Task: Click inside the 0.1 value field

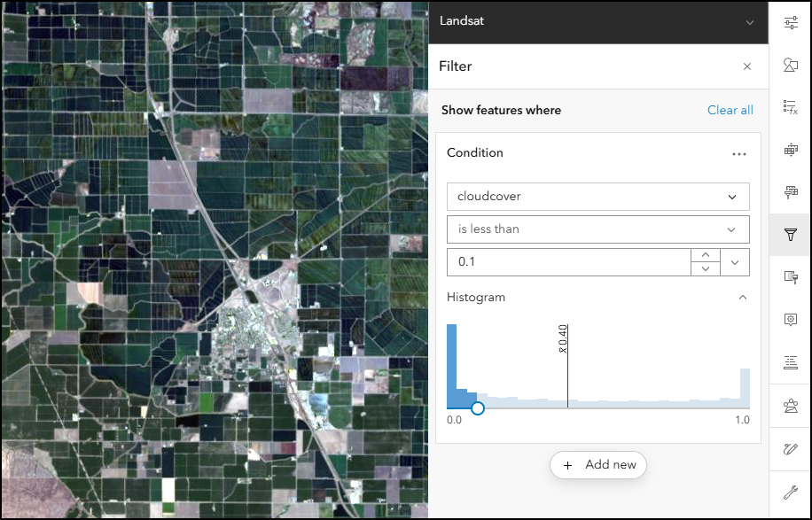Action: pyautogui.click(x=567, y=261)
